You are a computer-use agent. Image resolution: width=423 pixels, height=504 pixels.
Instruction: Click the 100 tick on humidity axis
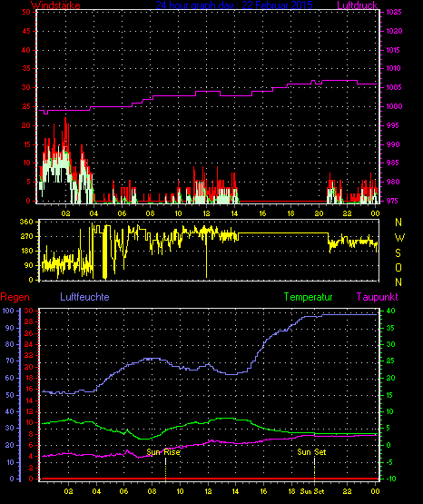tap(8, 311)
